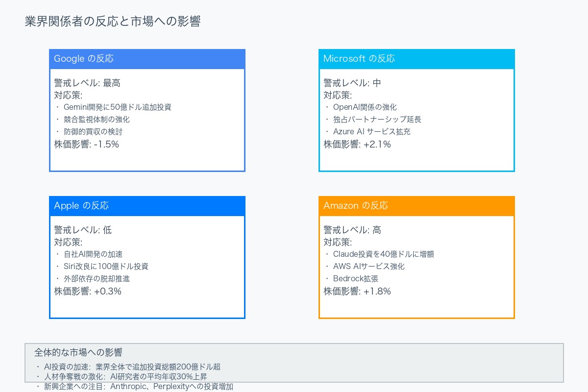The height and width of the screenshot is (392, 588).
Task: Select bullet 外部依存の脱却推進
Action: [x=93, y=279]
